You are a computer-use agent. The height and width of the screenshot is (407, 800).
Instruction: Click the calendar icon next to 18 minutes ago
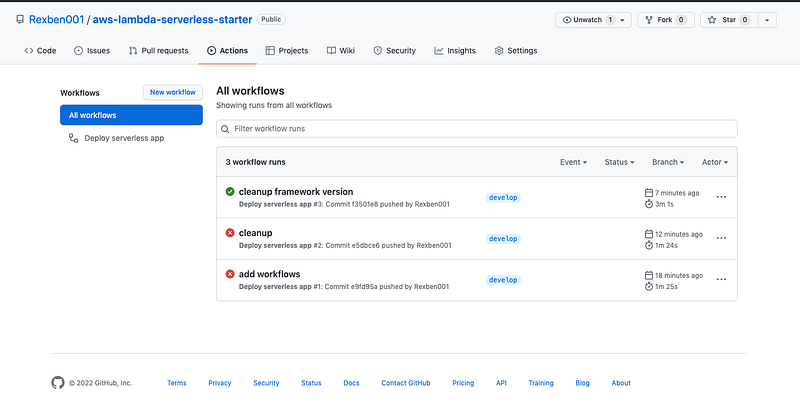click(649, 275)
